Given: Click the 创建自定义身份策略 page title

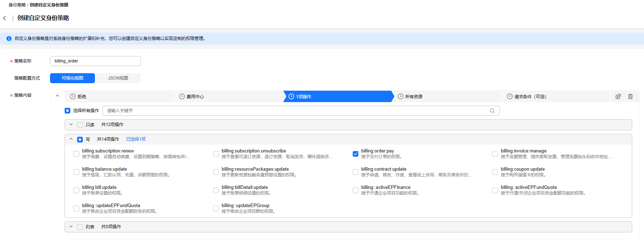Looking at the screenshot, I should [43, 18].
